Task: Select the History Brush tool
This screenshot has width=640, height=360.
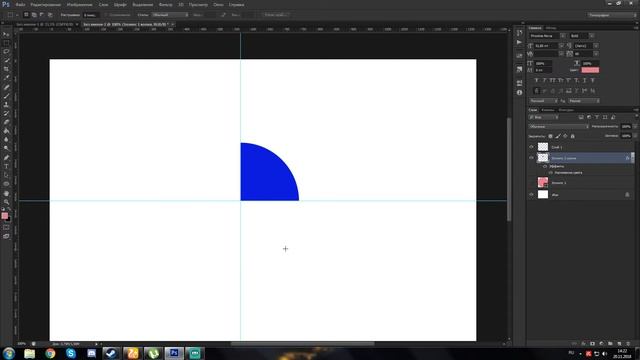Action: pyautogui.click(x=6, y=113)
